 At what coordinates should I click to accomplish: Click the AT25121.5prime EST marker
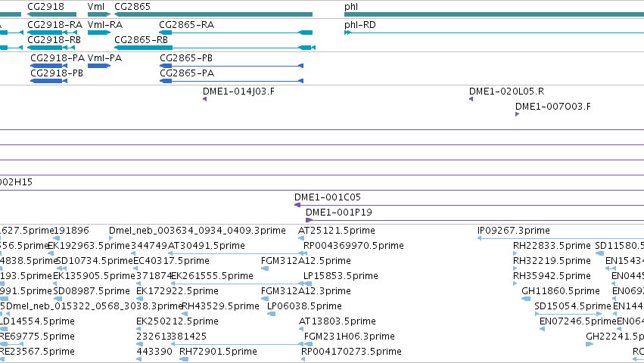coord(300,238)
